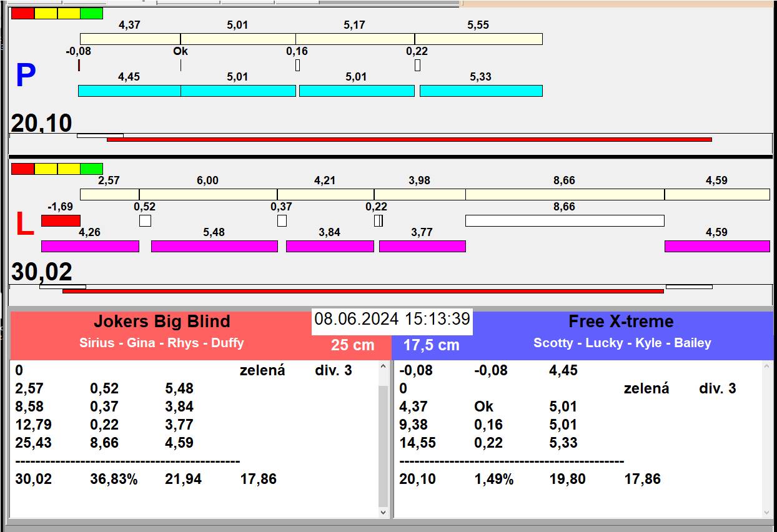Click the Jokers Big Blind team name
This screenshot has width=777, height=532.
click(x=162, y=322)
